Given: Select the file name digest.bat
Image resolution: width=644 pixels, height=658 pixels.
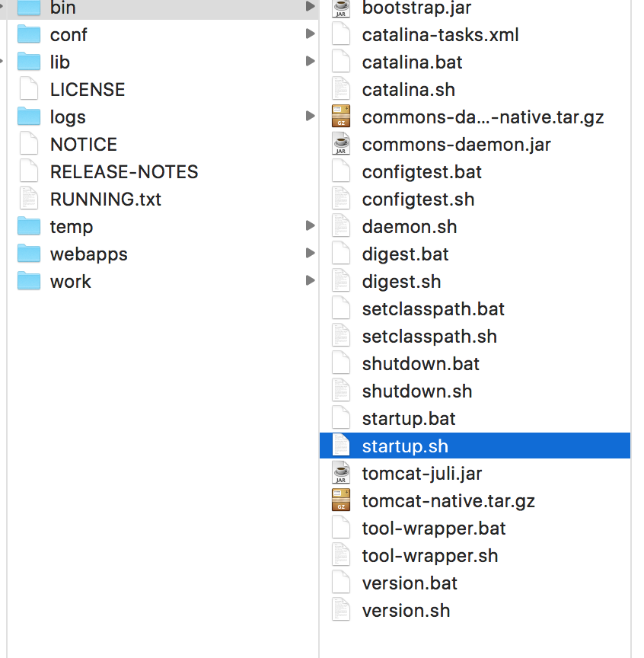Looking at the screenshot, I should [405, 254].
